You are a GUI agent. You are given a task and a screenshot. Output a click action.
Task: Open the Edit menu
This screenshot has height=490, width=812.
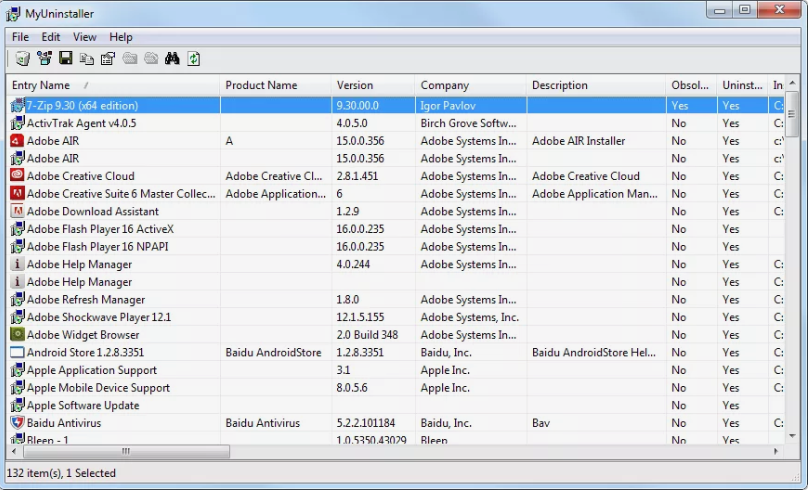tap(51, 37)
